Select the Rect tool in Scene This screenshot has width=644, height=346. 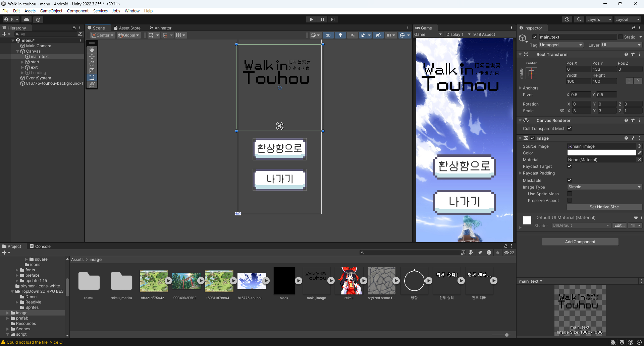point(92,78)
